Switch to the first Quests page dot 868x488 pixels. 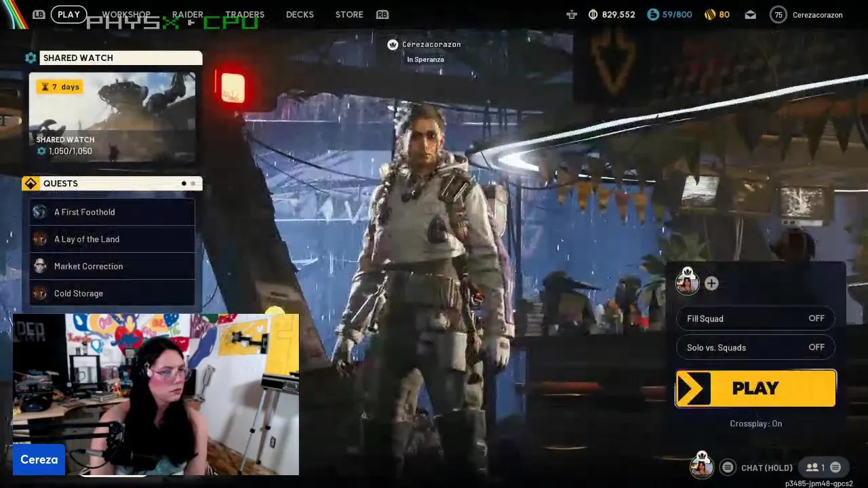[184, 184]
